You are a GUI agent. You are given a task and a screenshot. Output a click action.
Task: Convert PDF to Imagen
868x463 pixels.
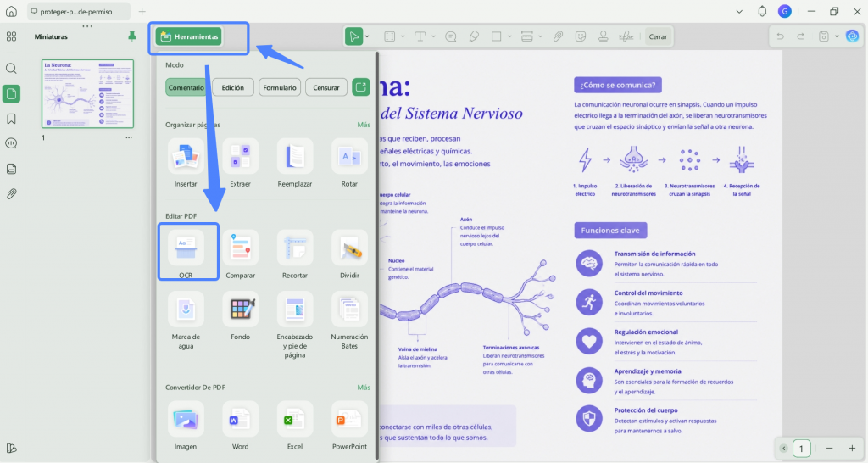point(186,427)
